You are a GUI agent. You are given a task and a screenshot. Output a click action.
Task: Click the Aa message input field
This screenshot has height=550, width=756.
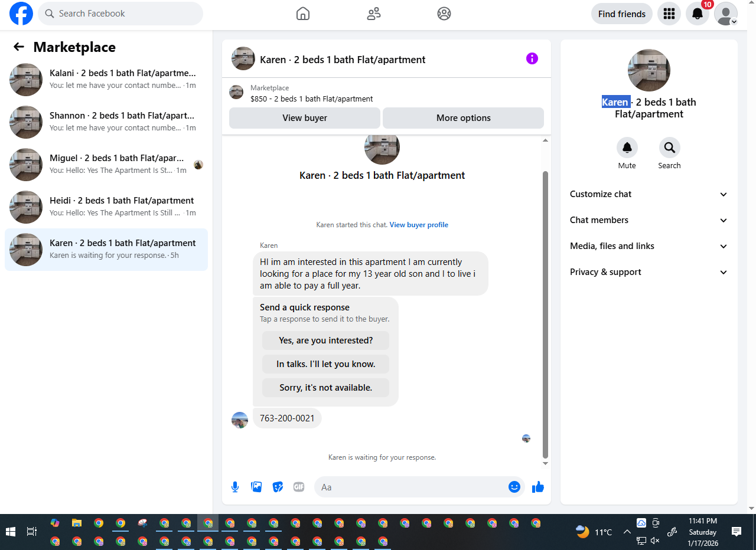(x=411, y=487)
